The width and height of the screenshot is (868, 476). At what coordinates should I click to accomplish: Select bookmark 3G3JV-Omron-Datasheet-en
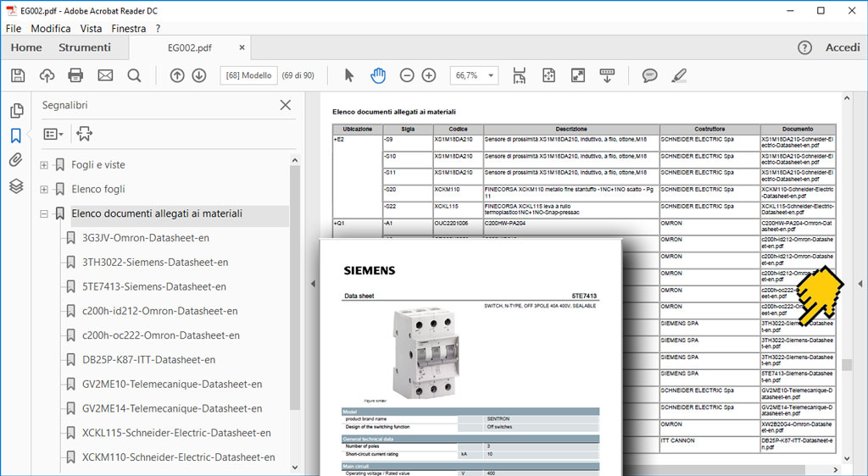tap(146, 238)
